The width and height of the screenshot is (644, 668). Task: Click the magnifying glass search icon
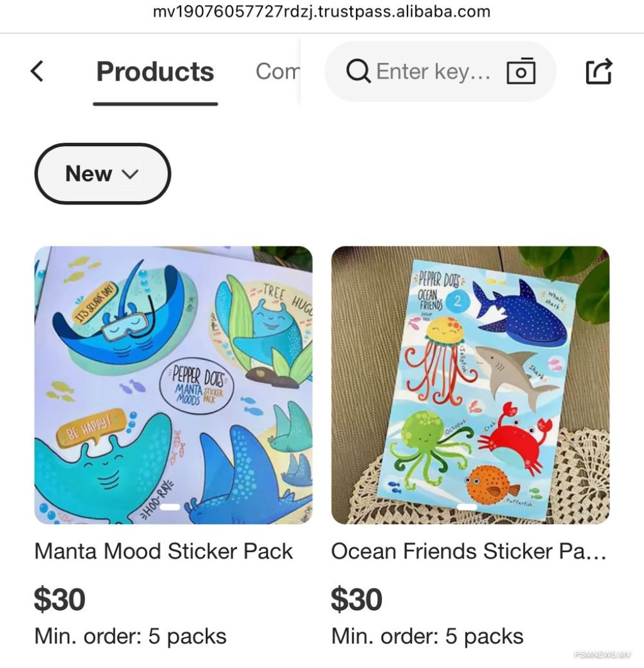(x=358, y=72)
